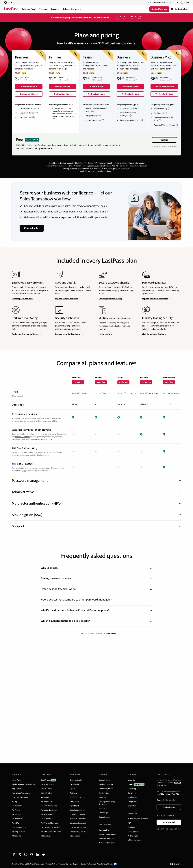Click the Get Free plan button
Screen dimensions: 193x868
click(164, 140)
